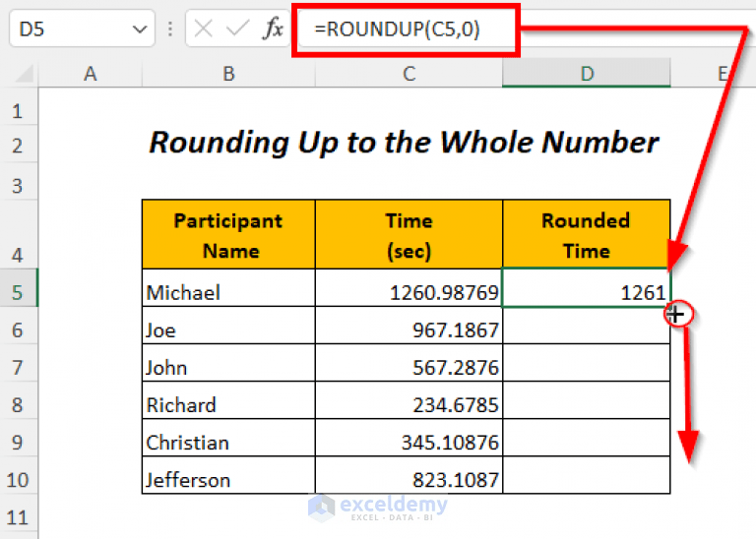Click the title 'Rounding Up to the Whole Number'
The height and width of the screenshot is (539, 756).
(404, 143)
